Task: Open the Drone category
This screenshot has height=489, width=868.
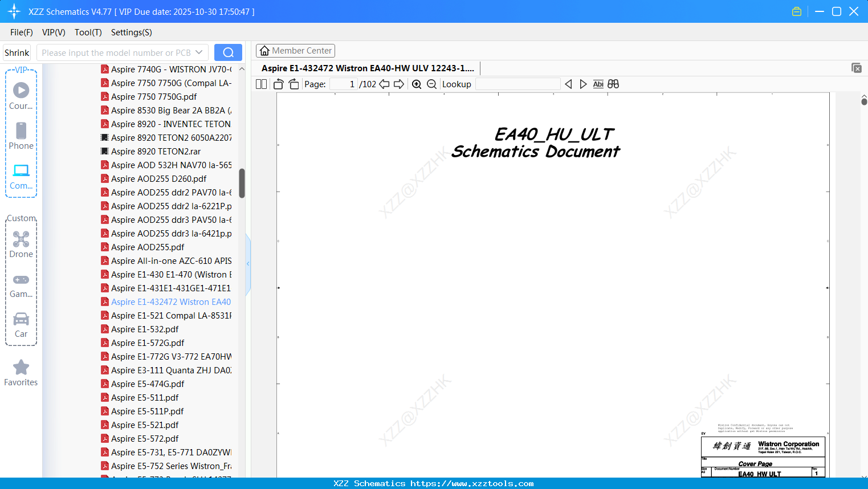Action: tap(21, 244)
